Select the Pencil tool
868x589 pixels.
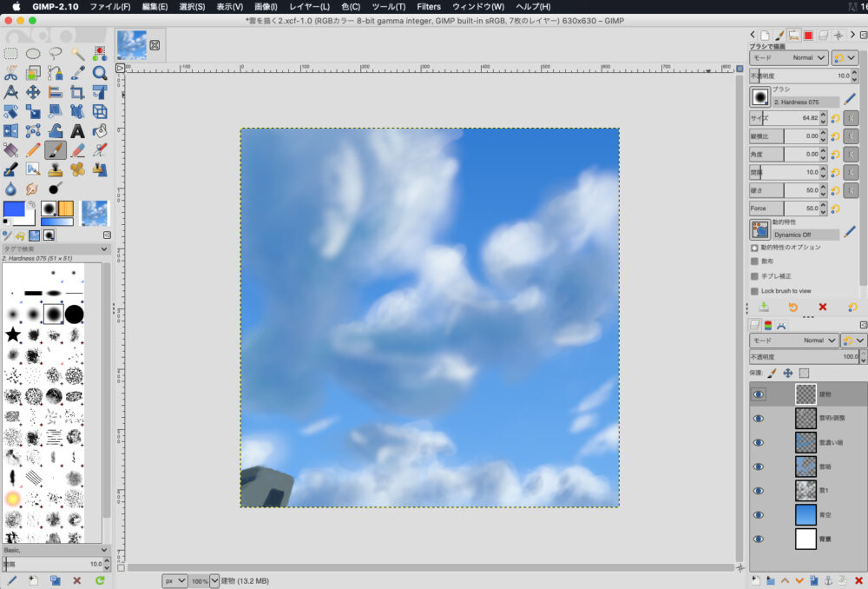(x=33, y=150)
